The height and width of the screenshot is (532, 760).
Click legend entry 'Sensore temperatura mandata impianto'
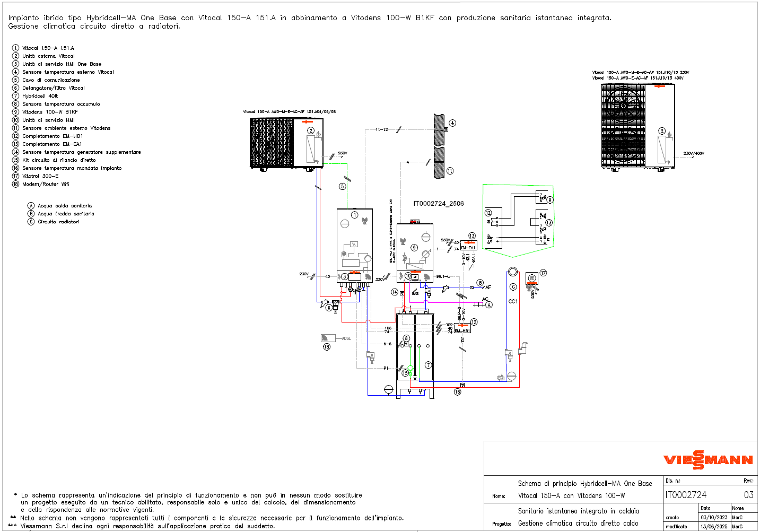tap(72, 168)
